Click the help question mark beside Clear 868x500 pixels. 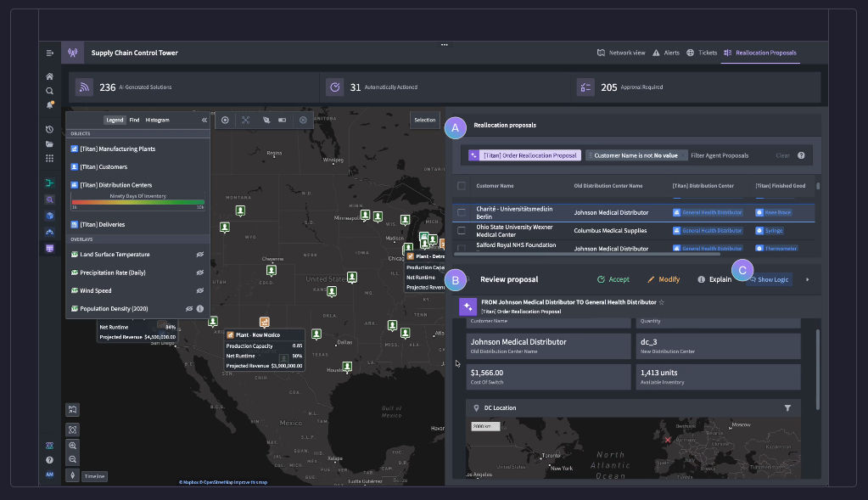click(800, 155)
